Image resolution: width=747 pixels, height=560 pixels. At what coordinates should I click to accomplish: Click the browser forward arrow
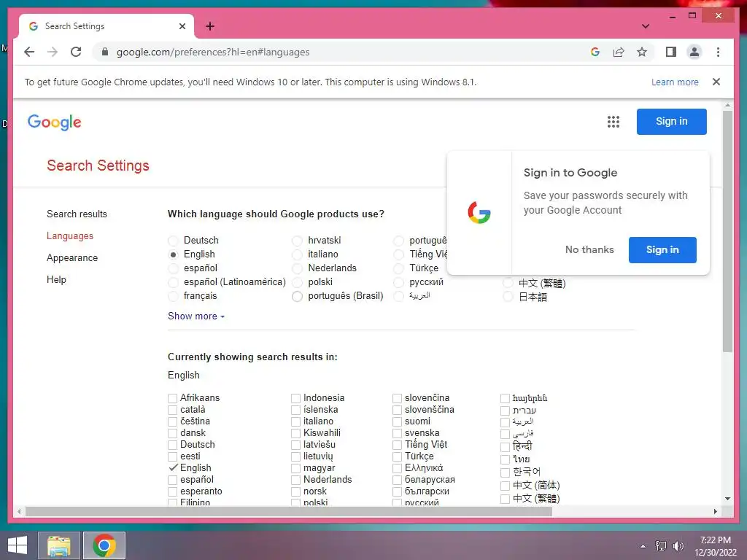click(53, 52)
